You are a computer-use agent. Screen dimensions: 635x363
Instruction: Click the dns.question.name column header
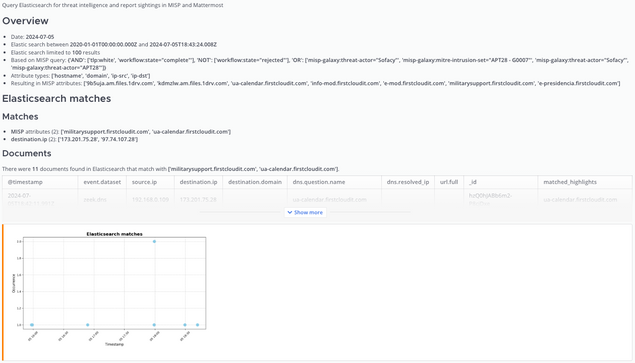point(319,182)
